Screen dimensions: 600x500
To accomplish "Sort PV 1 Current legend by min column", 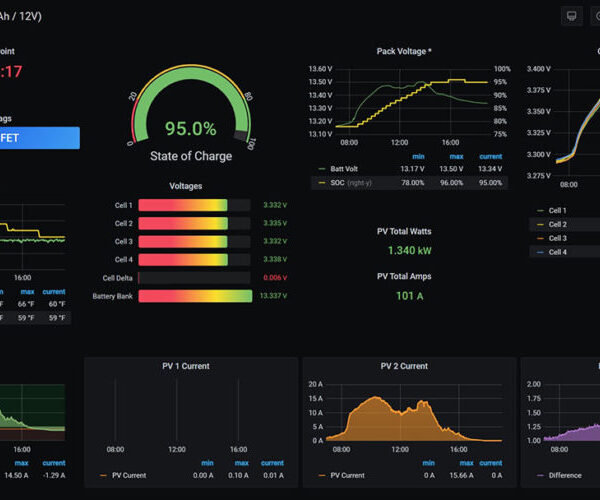I will pos(207,463).
